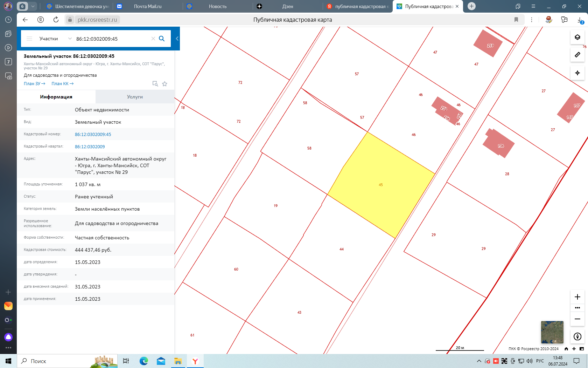Image resolution: width=588 pixels, height=368 pixels.
Task: Click the locate my position icon
Action: coord(577,73)
